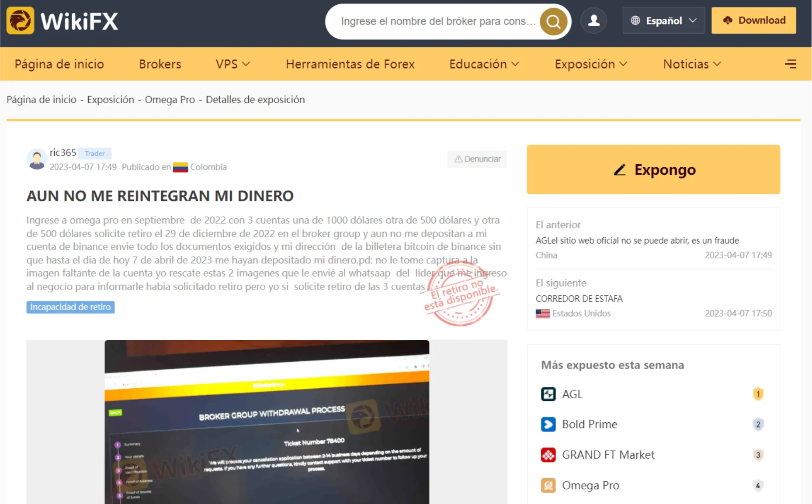The image size is (812, 504).
Task: Click the Trader badge next to ric365
Action: (95, 154)
